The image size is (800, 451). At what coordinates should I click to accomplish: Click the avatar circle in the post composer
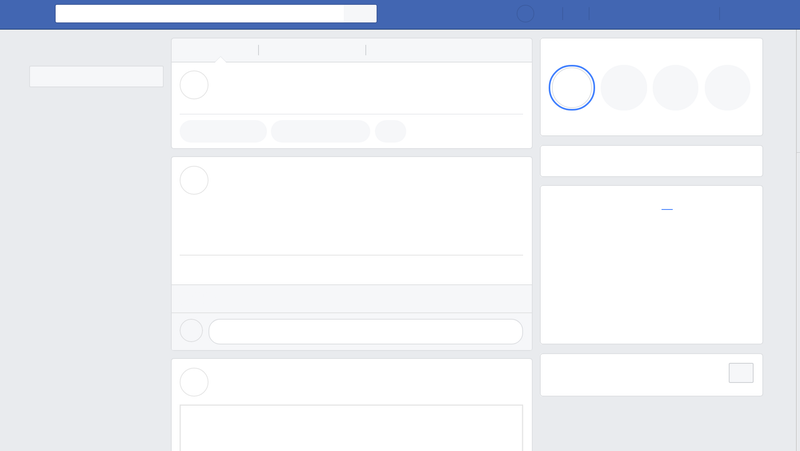(194, 85)
